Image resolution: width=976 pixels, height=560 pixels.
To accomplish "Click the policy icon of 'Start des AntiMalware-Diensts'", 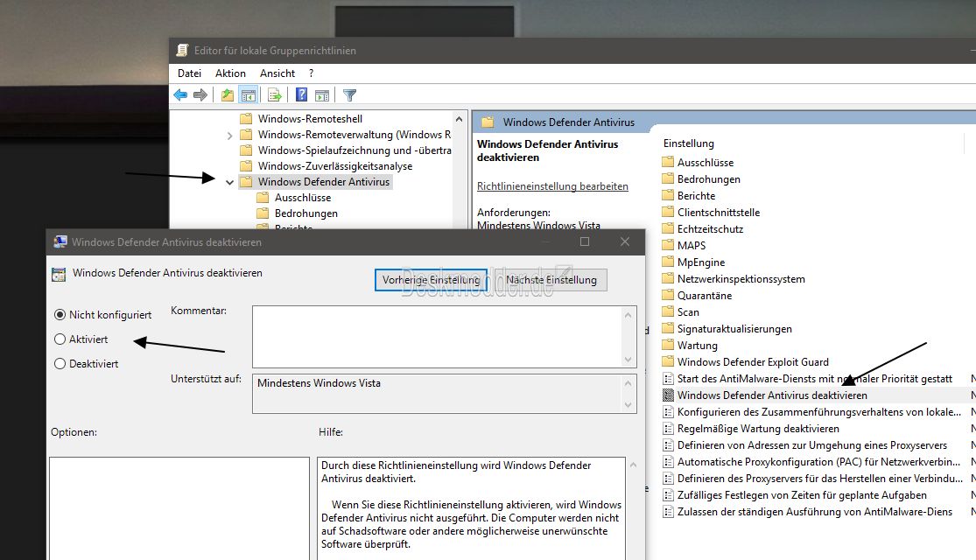I will pyautogui.click(x=668, y=378).
